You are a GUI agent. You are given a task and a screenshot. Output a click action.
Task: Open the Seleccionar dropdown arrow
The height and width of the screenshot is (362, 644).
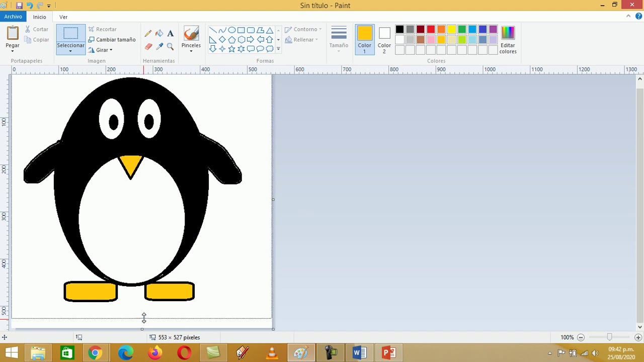point(70,51)
